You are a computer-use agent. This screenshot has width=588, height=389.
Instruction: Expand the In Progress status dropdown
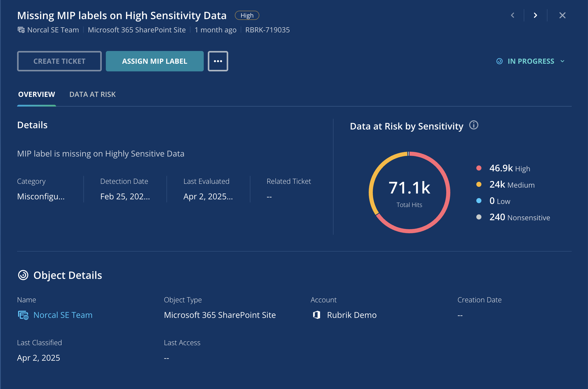click(563, 61)
